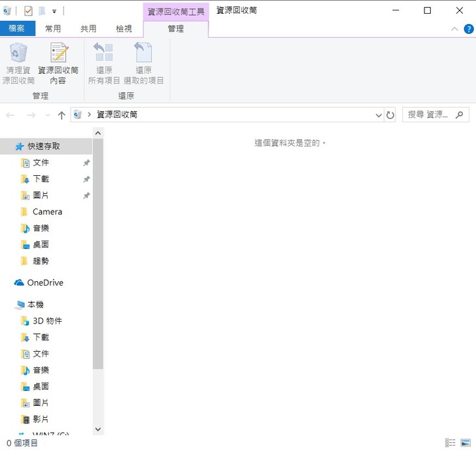Open the Quick Access Toolbar customize dropdown
The image size is (476, 451).
coord(54,11)
